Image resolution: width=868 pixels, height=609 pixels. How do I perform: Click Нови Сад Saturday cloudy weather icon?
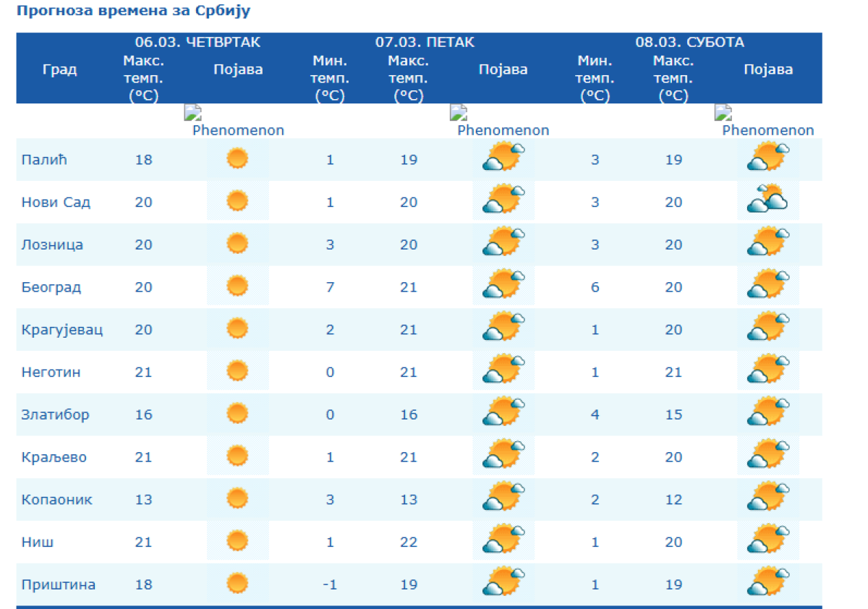pyautogui.click(x=768, y=200)
